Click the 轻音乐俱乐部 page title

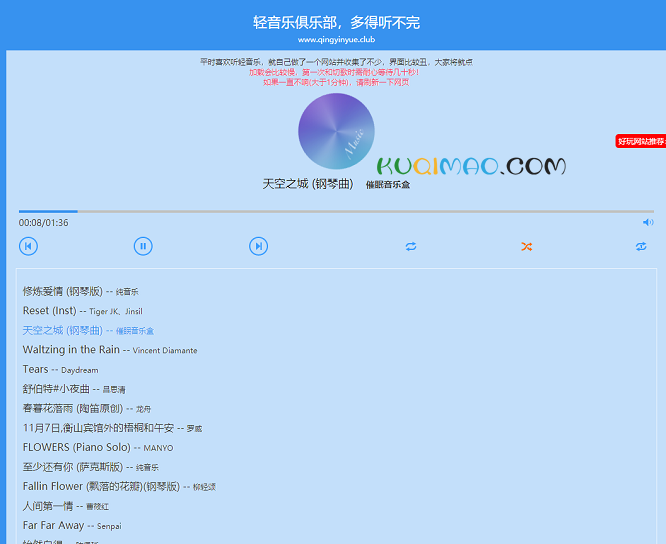336,23
